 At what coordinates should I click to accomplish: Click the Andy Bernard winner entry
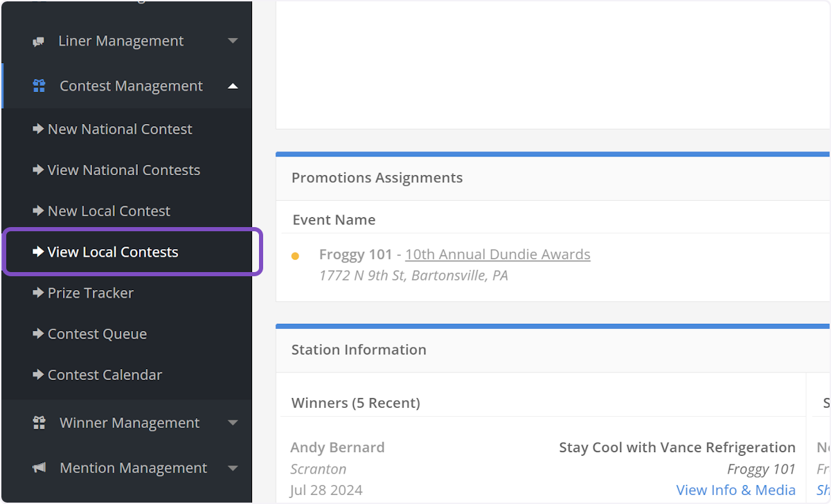point(337,447)
